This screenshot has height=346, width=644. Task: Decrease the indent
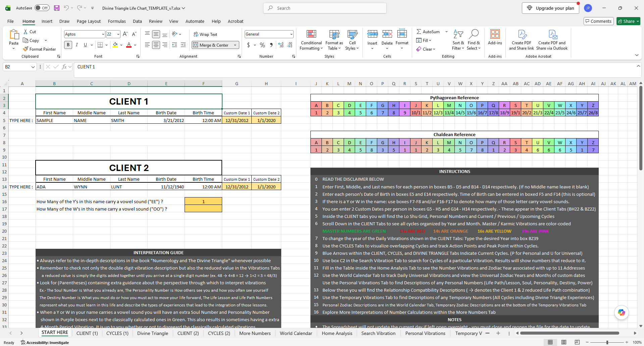pyautogui.click(x=175, y=45)
